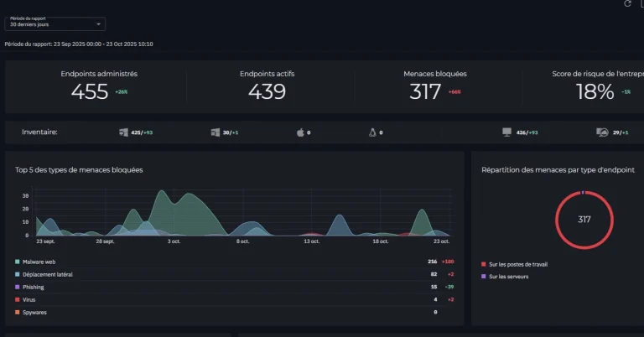This screenshot has width=644, height=337.
Task: Select the Endpoints administrés 455 metric
Action: (x=99, y=86)
